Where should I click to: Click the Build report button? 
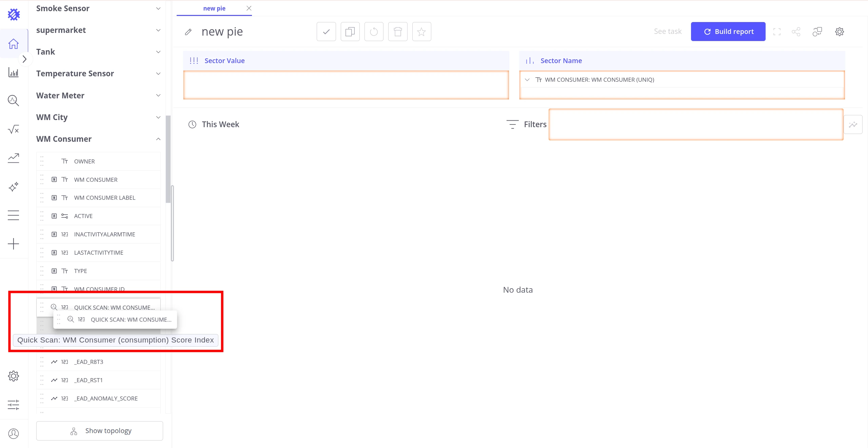728,32
